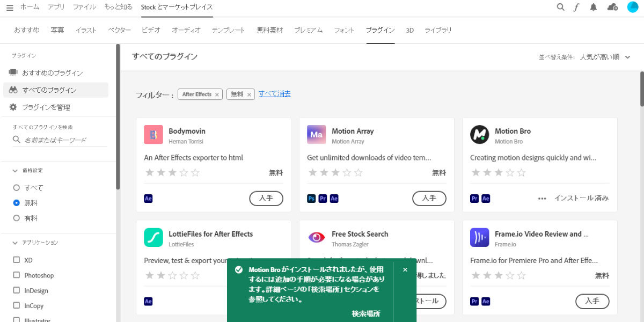The height and width of the screenshot is (322, 644).
Task: Collapse the 価格設定 section
Action: [x=15, y=171]
